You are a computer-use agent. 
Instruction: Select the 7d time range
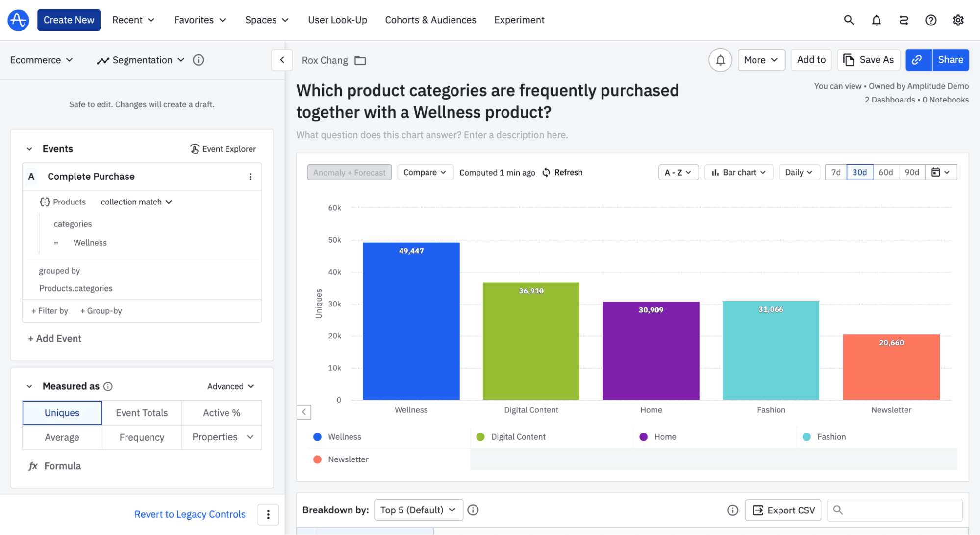pos(835,172)
